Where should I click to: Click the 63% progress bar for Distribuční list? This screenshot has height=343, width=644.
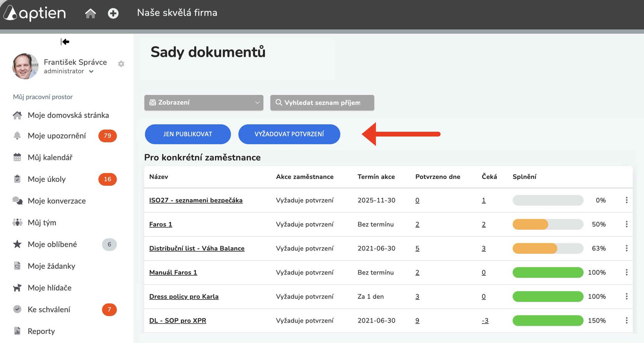548,249
